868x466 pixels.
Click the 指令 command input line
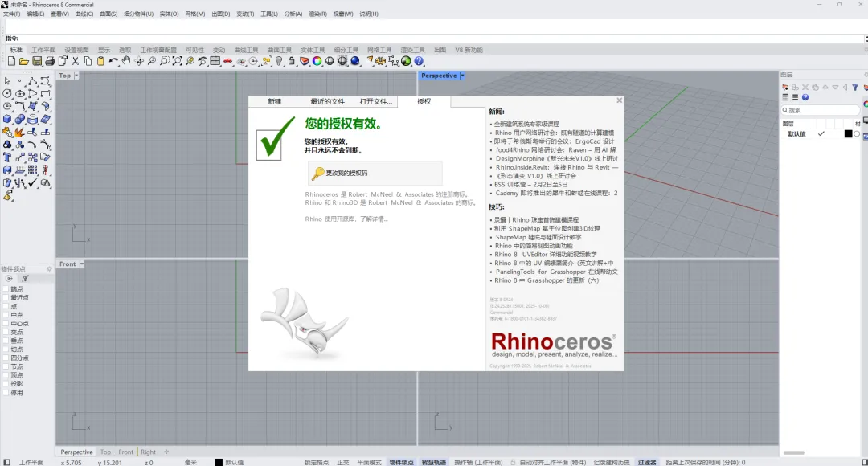[434, 39]
